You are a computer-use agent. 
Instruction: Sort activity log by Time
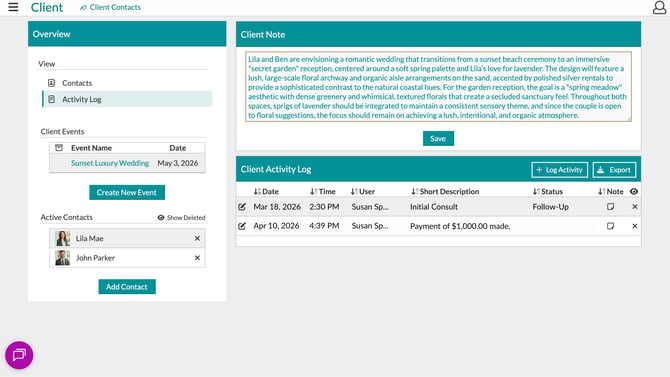[323, 191]
